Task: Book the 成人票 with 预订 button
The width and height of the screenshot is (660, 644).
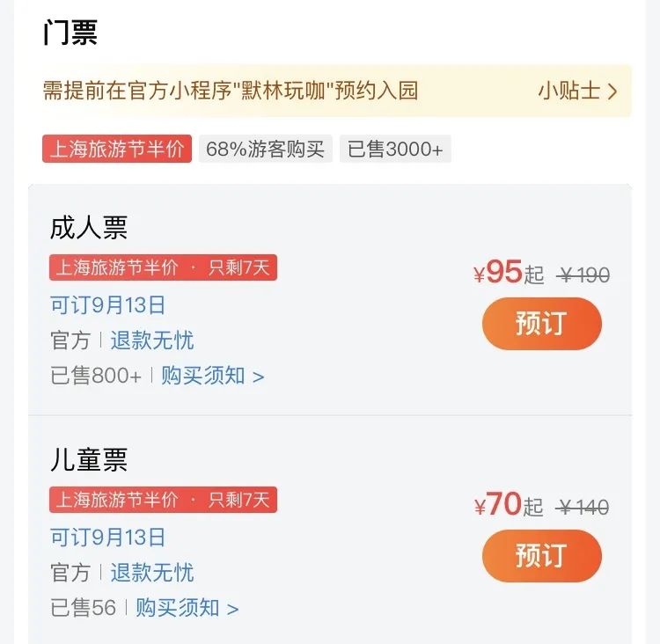Action: [542, 323]
